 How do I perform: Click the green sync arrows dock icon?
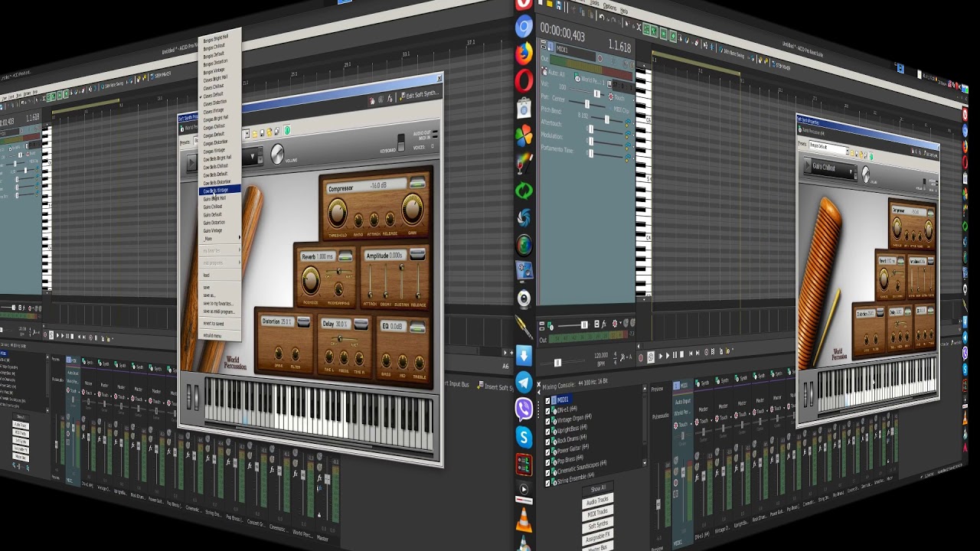point(524,191)
